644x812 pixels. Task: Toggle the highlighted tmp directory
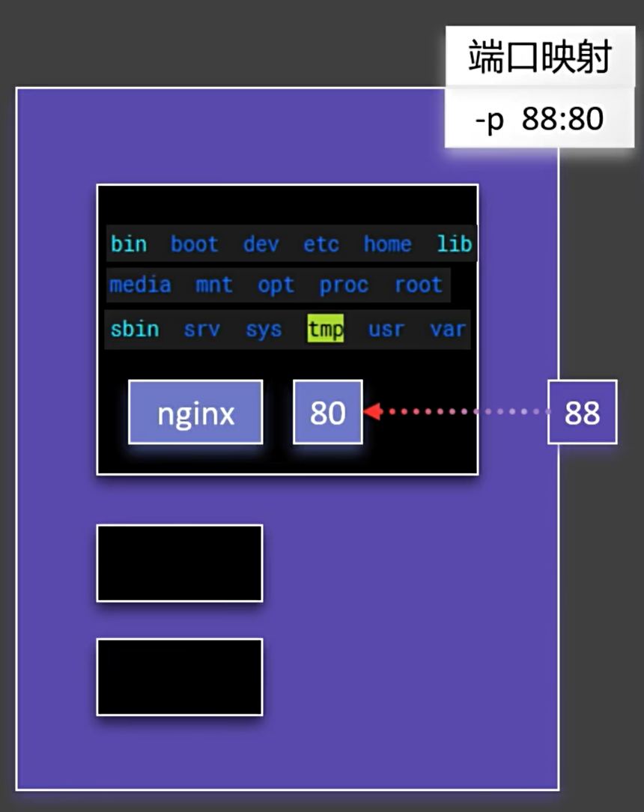coord(325,328)
